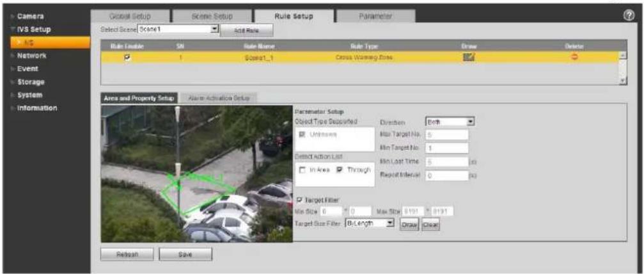The height and width of the screenshot is (274, 644).
Task: Select the IVS item in sidebar
Action: coord(50,42)
